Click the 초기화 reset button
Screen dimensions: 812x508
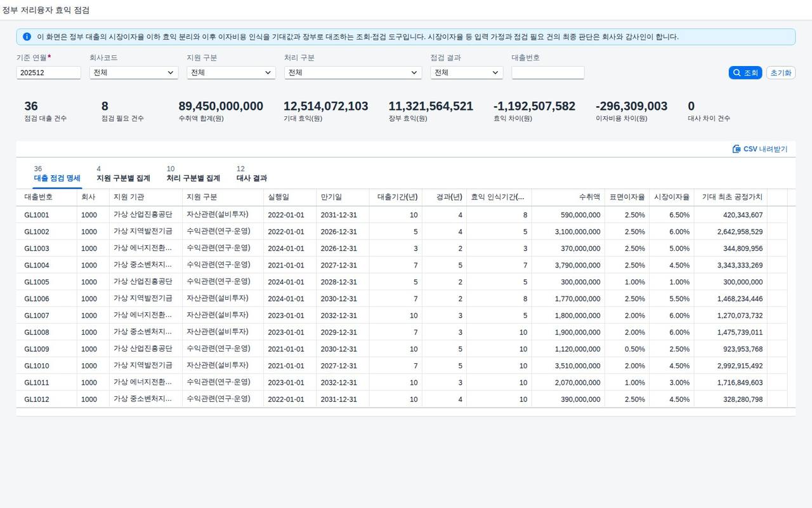(x=781, y=73)
